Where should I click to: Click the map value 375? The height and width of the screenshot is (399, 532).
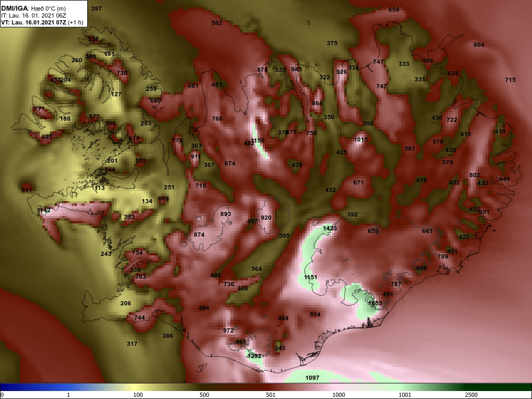coord(332,43)
